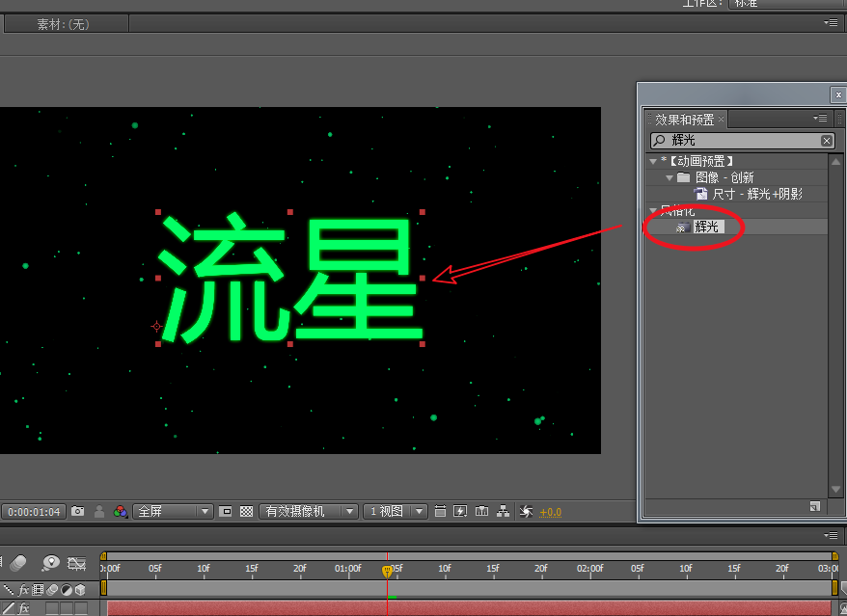Click the magnifier icon in effects search
This screenshot has height=616, width=847.
pyautogui.click(x=659, y=141)
